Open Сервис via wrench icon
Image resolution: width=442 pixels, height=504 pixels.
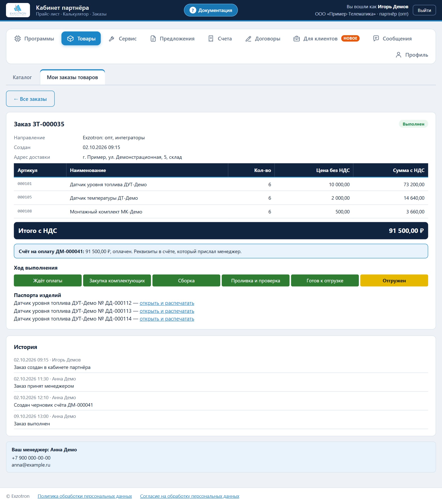point(112,39)
